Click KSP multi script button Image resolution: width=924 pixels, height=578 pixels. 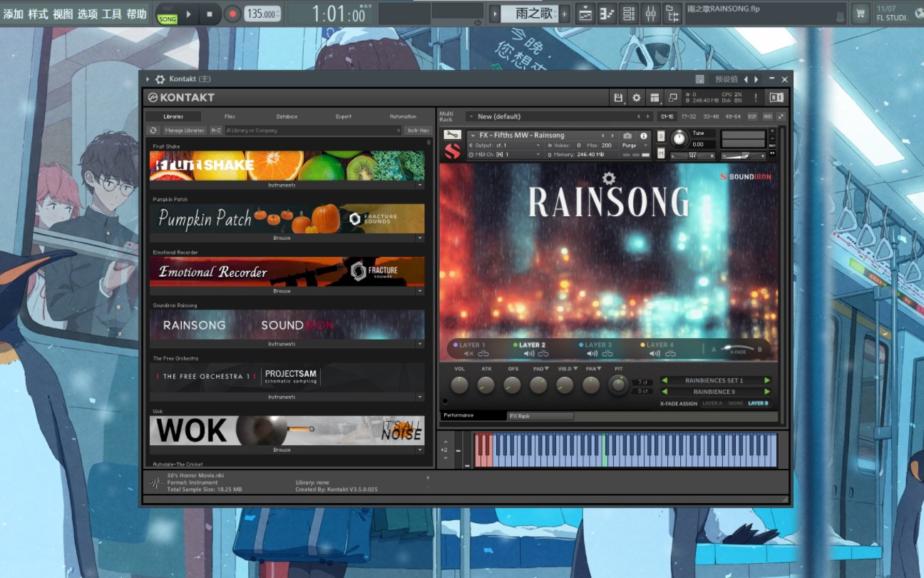pos(752,116)
